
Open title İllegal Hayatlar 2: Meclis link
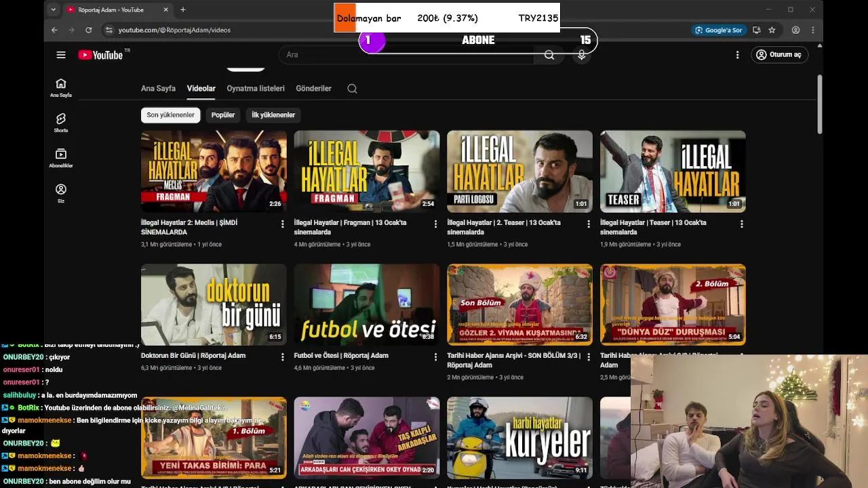[189, 227]
